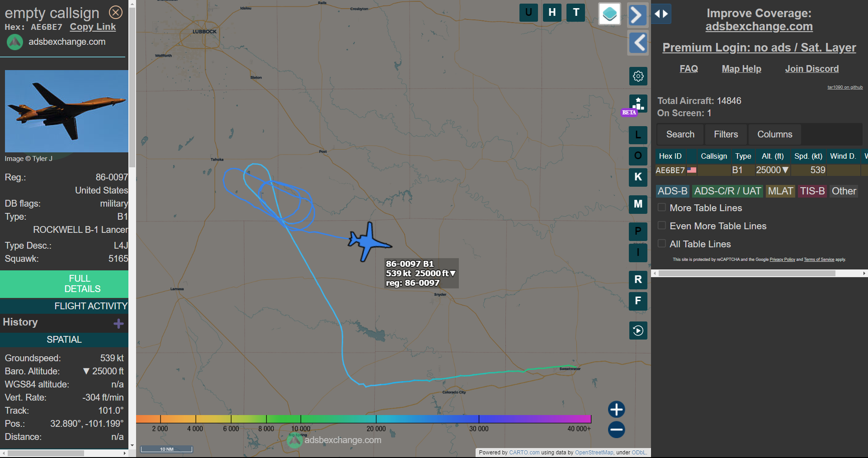The height and width of the screenshot is (458, 868).
Task: Enable Even More Table Lines checkbox
Action: (662, 226)
